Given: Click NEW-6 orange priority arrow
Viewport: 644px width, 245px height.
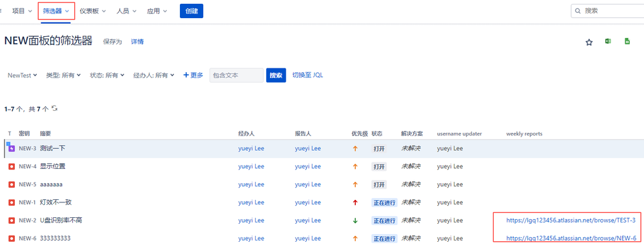Looking at the screenshot, I should [355, 239].
